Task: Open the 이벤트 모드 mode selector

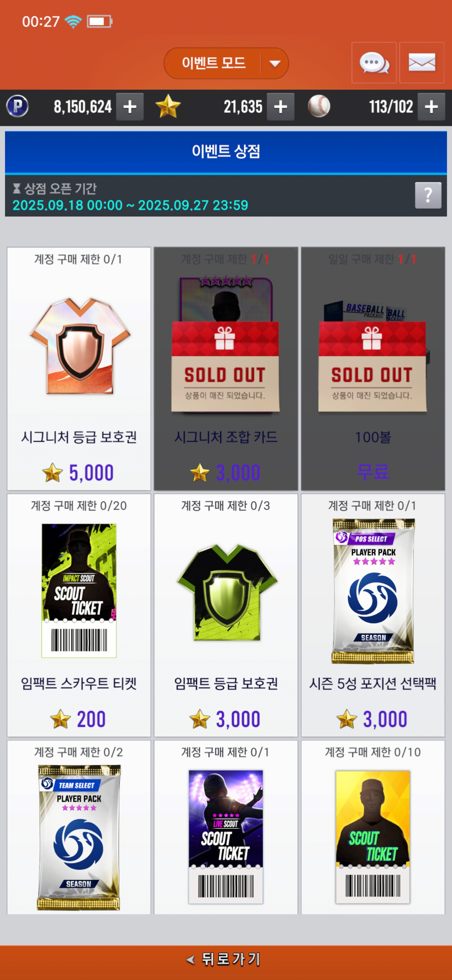Action: pos(226,63)
